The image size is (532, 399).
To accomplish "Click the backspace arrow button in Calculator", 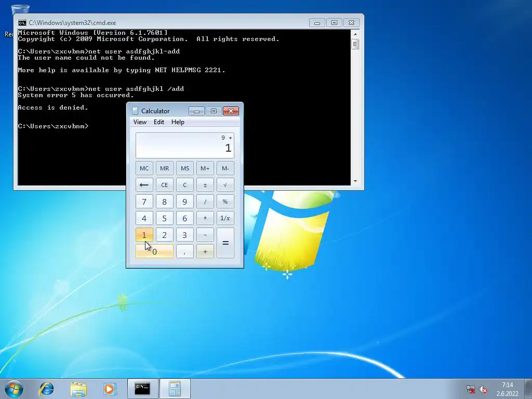I will point(144,185).
